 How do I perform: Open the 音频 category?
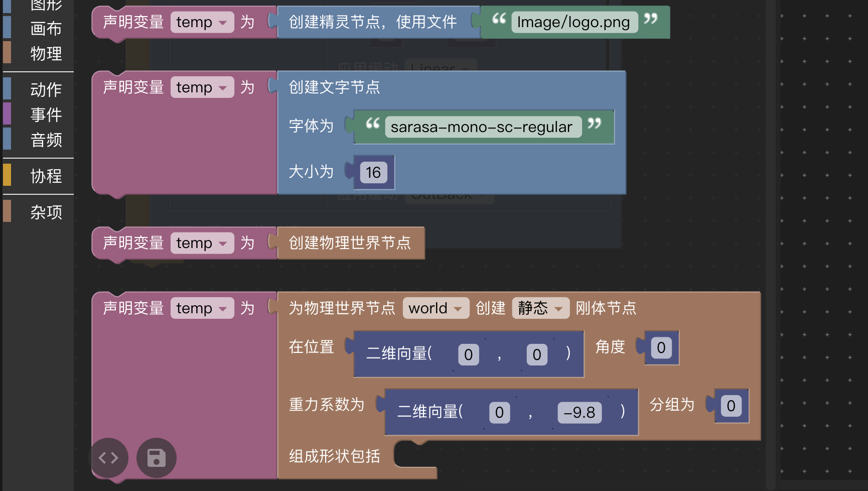[46, 140]
